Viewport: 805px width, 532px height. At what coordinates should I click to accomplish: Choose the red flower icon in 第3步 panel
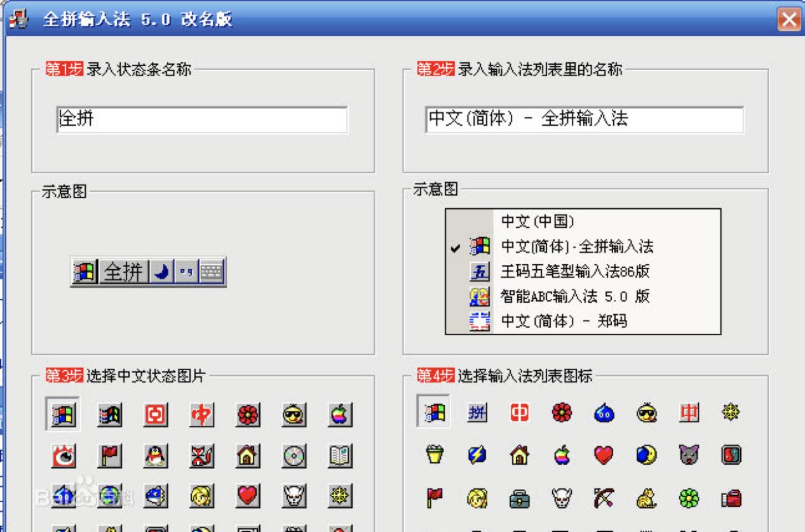click(247, 415)
